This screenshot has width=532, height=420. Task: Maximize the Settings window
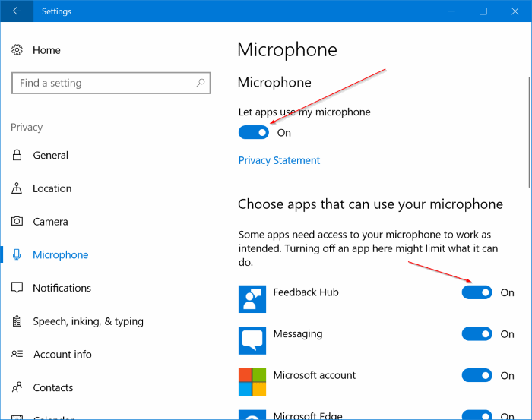[483, 11]
